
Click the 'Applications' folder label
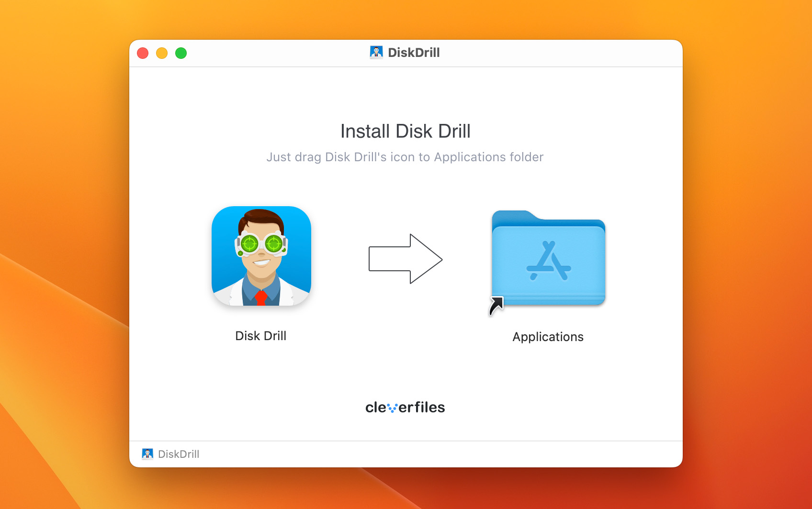[x=548, y=337]
